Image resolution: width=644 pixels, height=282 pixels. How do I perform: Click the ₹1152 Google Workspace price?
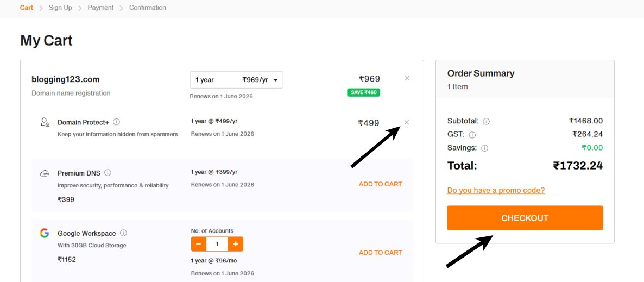67,259
